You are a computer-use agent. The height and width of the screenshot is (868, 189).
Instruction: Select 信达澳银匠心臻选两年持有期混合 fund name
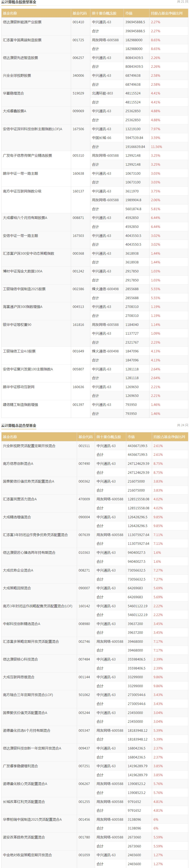29,553
